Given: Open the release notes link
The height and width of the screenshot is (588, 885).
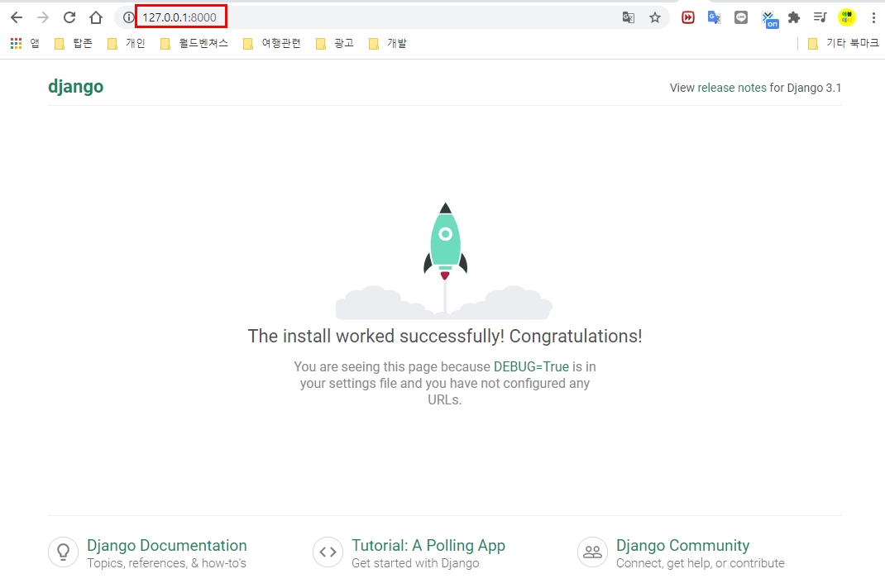Looking at the screenshot, I should tap(732, 88).
